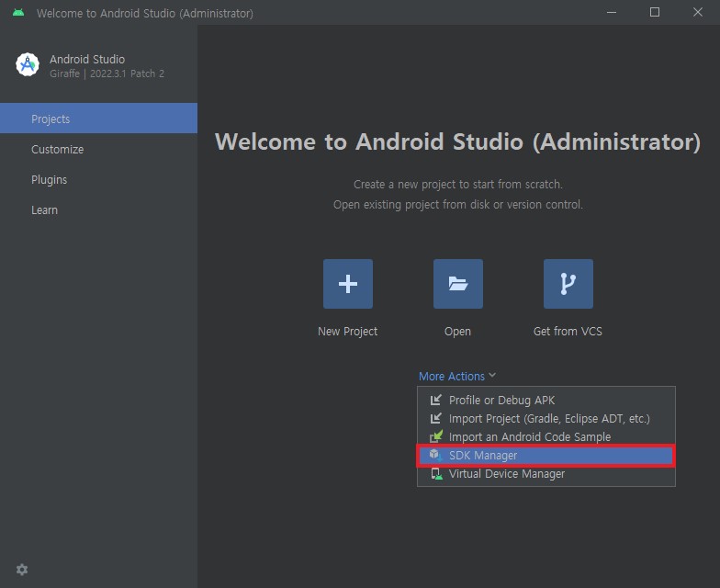Click the Get from VCS branch icon
The width and height of the screenshot is (720, 588).
pos(568,283)
